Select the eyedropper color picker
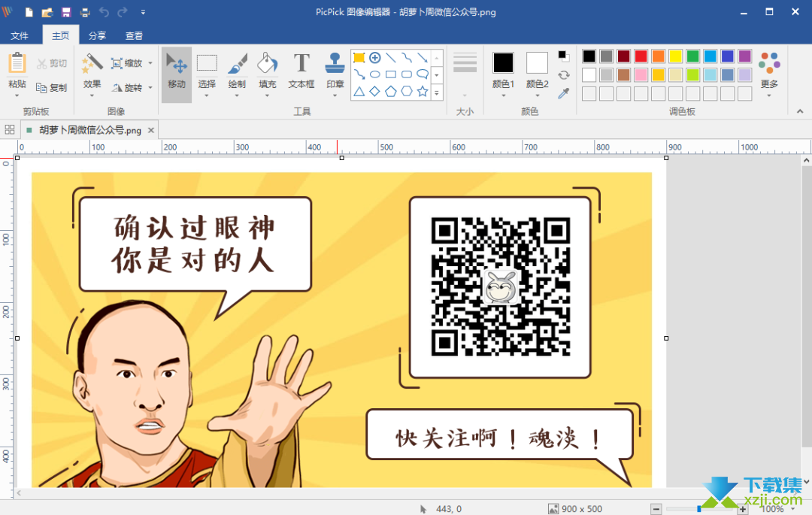812x515 pixels. pos(563,93)
